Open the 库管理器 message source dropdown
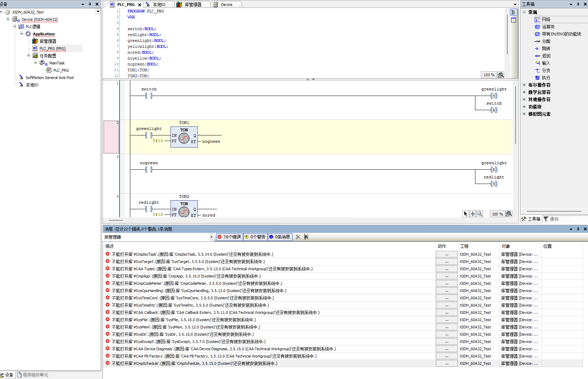Image resolution: width=588 pixels, height=379 pixels. (211, 237)
